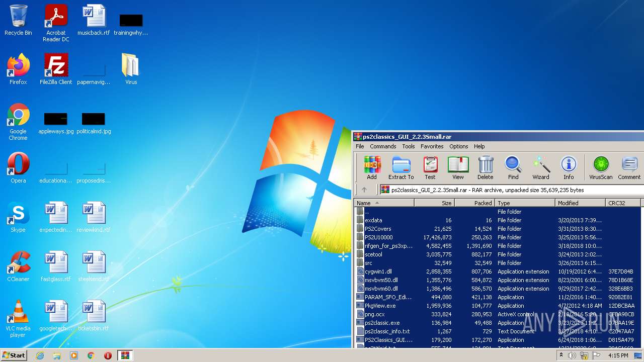
Task: Click the View toolbar icon
Action: point(458,167)
